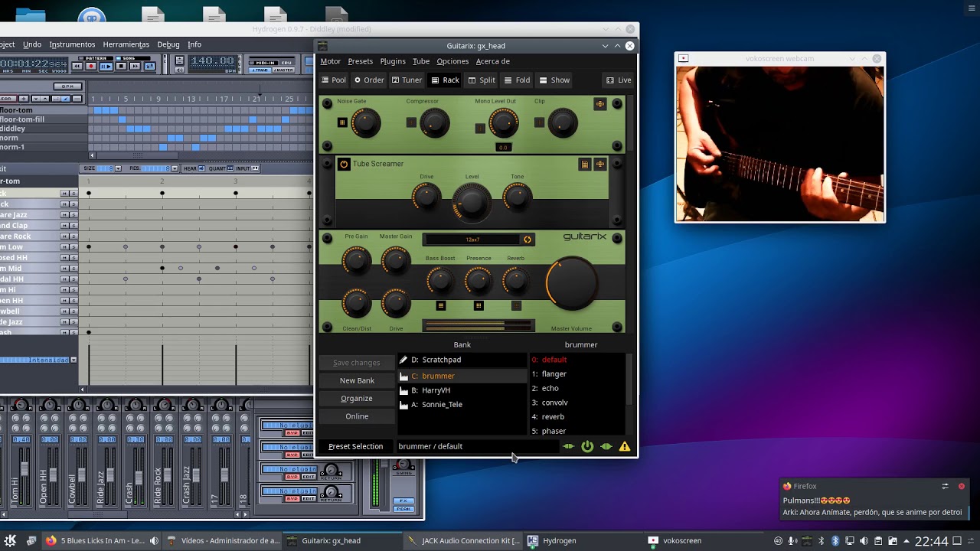Toggle the Mono Level Out switch
Image resolution: width=980 pixels, height=551 pixels.
[480, 128]
